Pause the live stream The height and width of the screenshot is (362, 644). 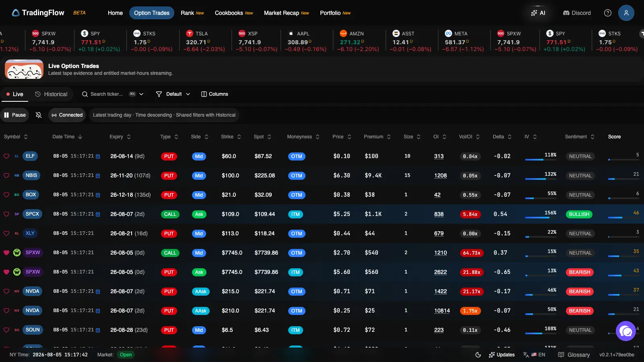point(15,115)
